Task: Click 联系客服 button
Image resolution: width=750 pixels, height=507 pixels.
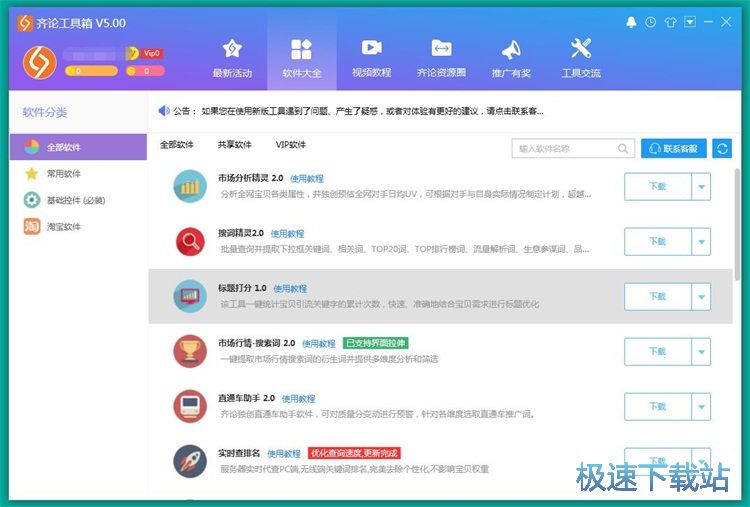Action: pyautogui.click(x=674, y=148)
